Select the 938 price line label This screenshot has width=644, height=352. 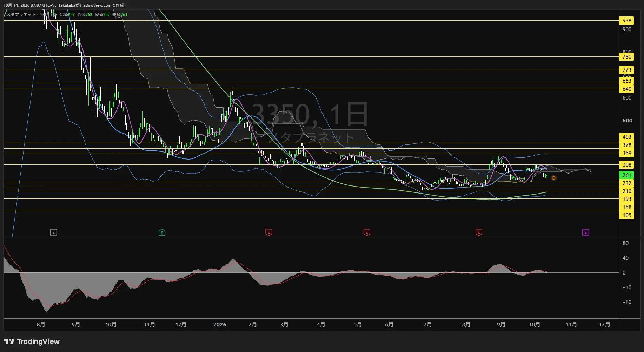pos(626,21)
